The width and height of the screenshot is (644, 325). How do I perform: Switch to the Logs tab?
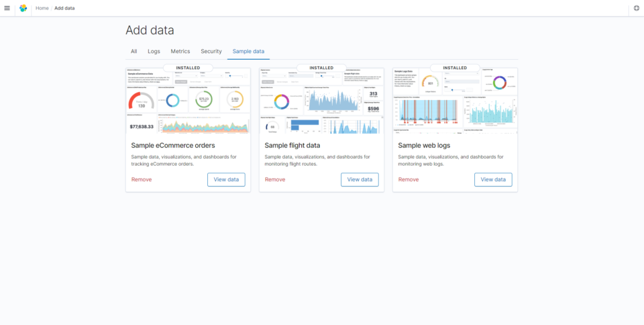154,51
